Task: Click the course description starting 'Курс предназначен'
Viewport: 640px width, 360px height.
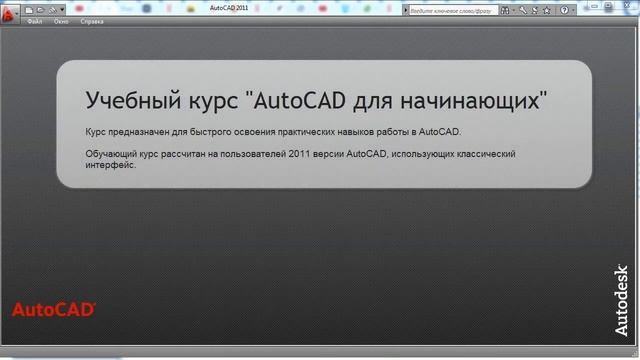Action: point(273,132)
